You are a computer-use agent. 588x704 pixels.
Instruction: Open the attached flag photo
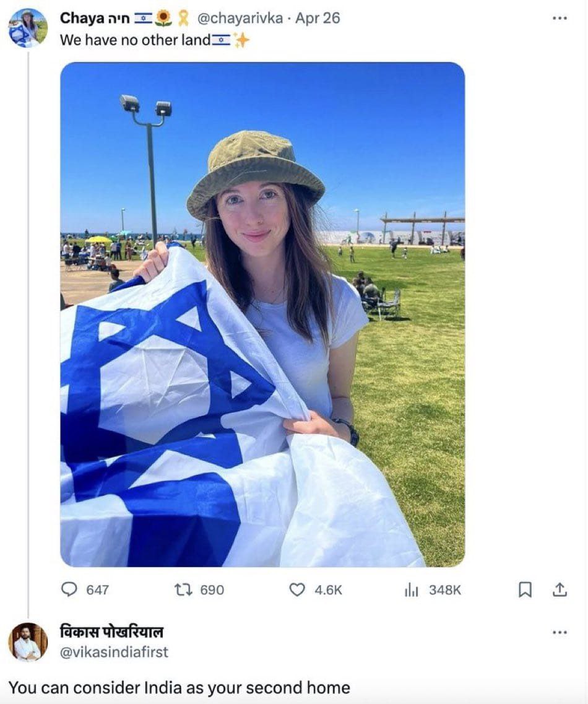point(262,315)
